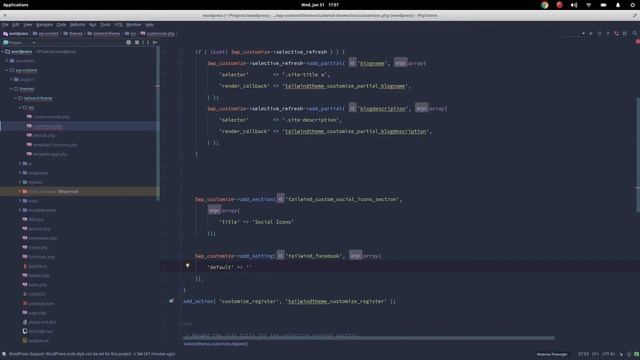The width and height of the screenshot is (640, 360).
Task: Click the lightbulb intention icon in gutter
Action: coord(187,266)
